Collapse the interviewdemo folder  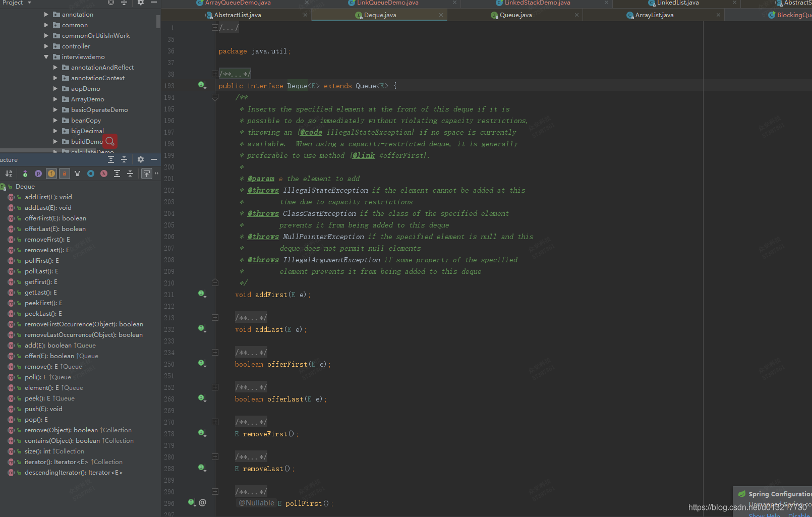[46, 57]
